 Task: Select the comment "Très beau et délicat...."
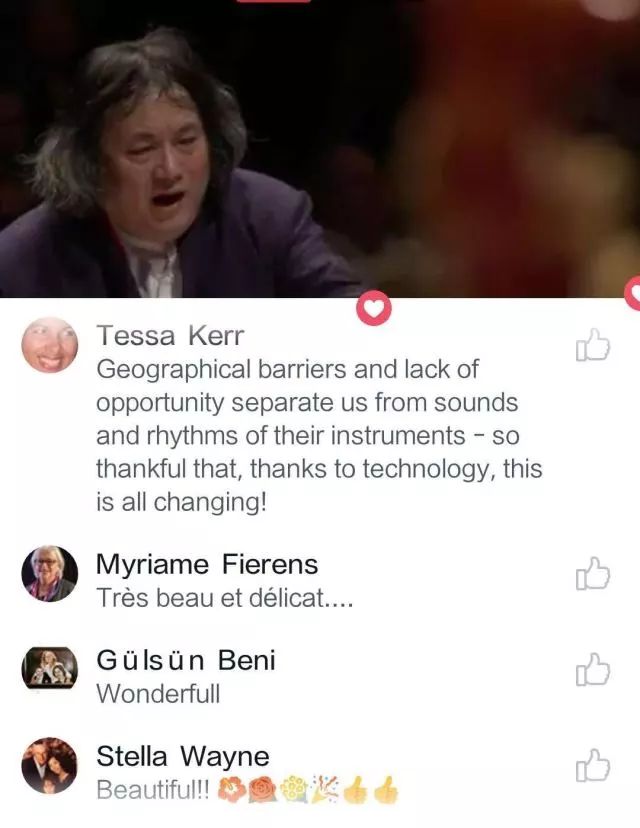pyautogui.click(x=224, y=598)
